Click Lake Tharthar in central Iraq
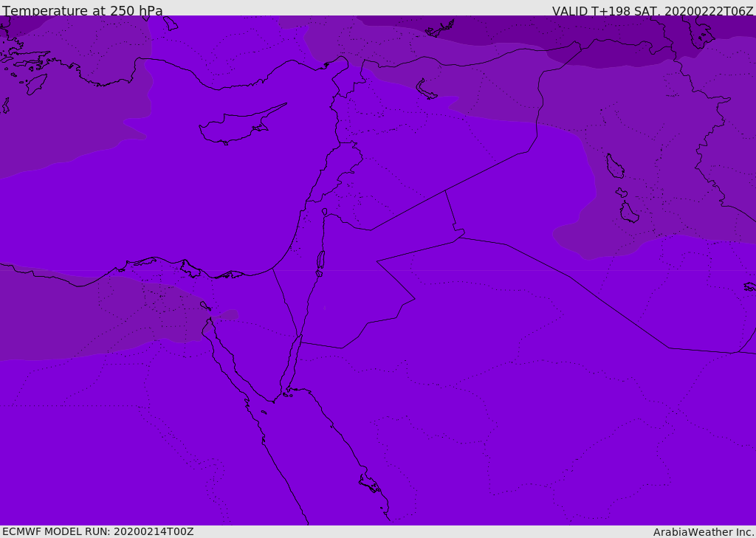The image size is (756, 538). (x=614, y=166)
